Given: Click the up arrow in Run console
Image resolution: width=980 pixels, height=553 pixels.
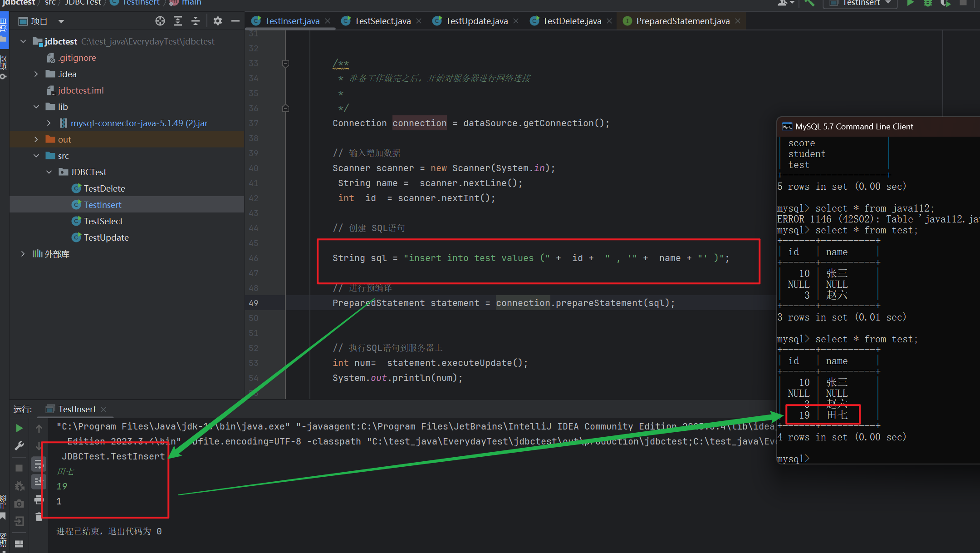Looking at the screenshot, I should click(x=39, y=428).
